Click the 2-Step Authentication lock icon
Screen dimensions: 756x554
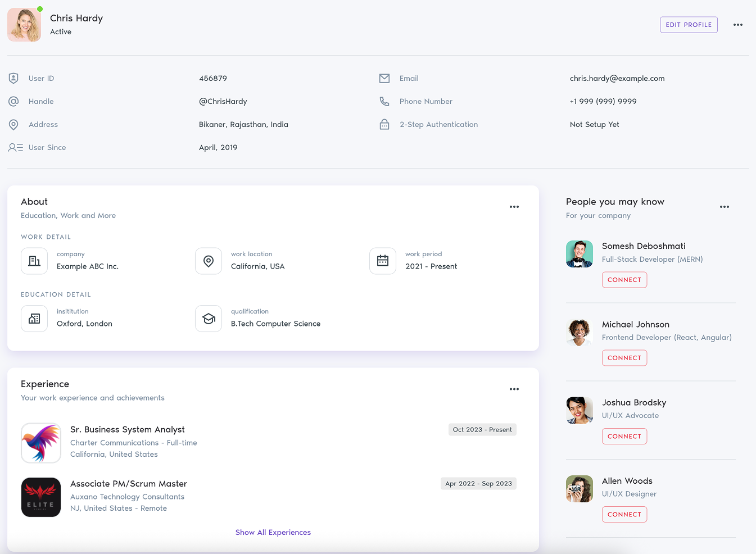coord(384,124)
